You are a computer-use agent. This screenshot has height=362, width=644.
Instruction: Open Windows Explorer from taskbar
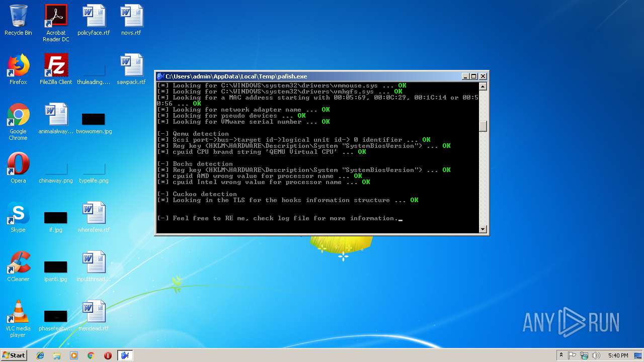(57, 355)
